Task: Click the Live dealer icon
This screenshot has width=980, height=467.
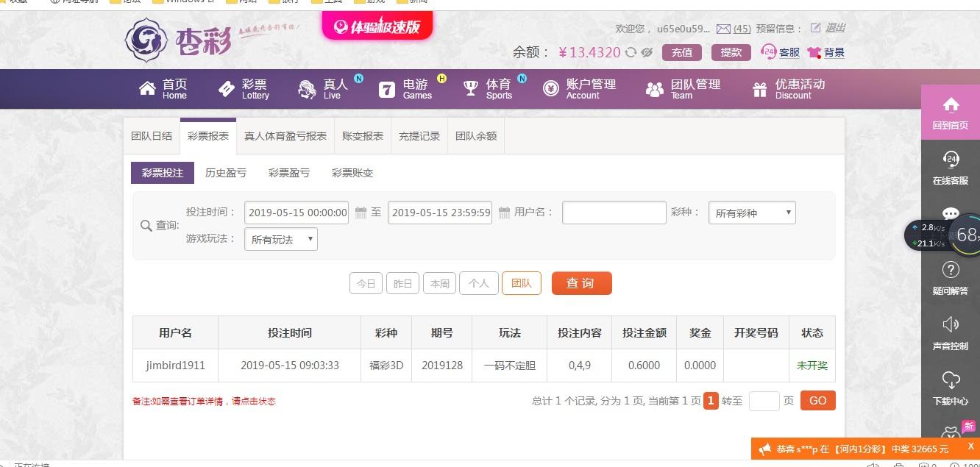Action: click(x=307, y=90)
